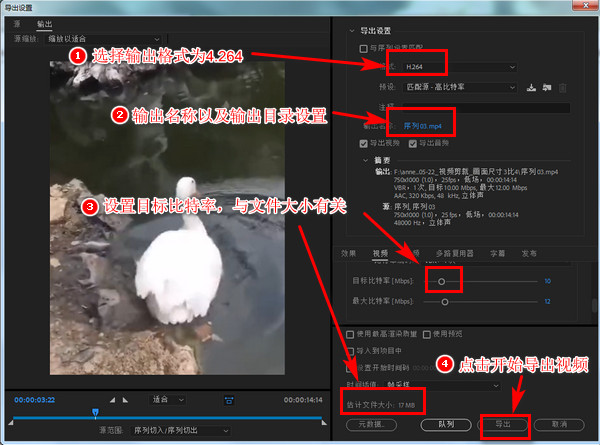Click the current timecode 00:00:03:22

tap(34, 400)
